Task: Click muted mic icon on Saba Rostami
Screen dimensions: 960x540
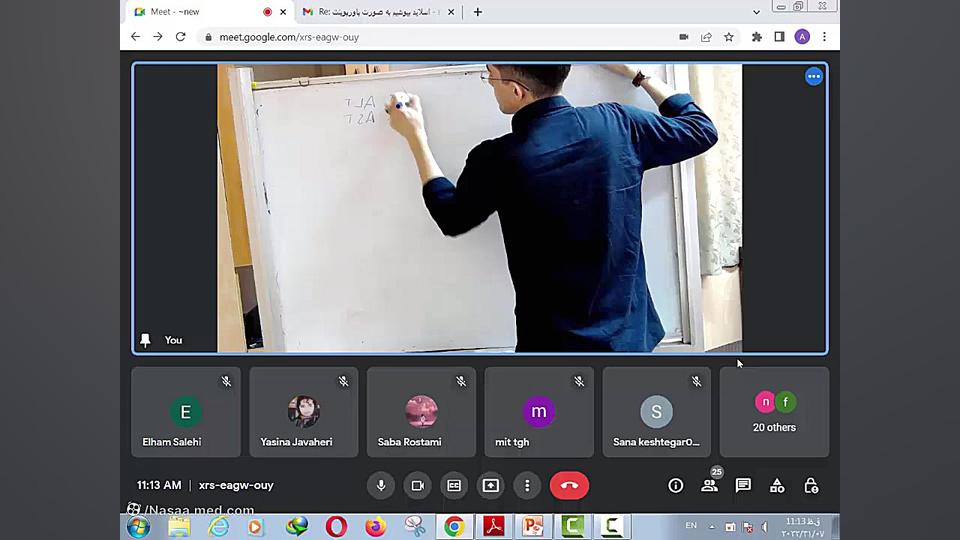Action: 462,381
